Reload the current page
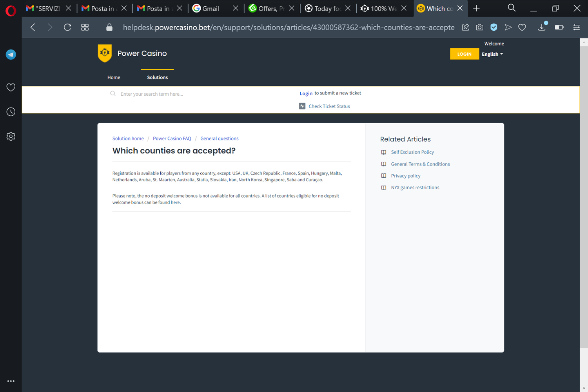Image resolution: width=588 pixels, height=392 pixels. (x=67, y=27)
